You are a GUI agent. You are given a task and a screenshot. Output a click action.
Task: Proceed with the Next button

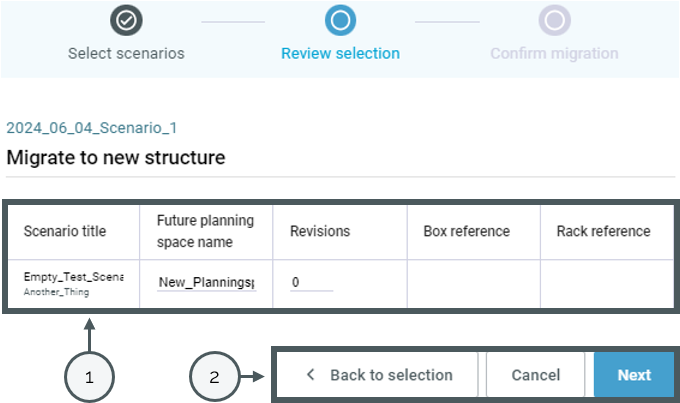click(x=634, y=374)
